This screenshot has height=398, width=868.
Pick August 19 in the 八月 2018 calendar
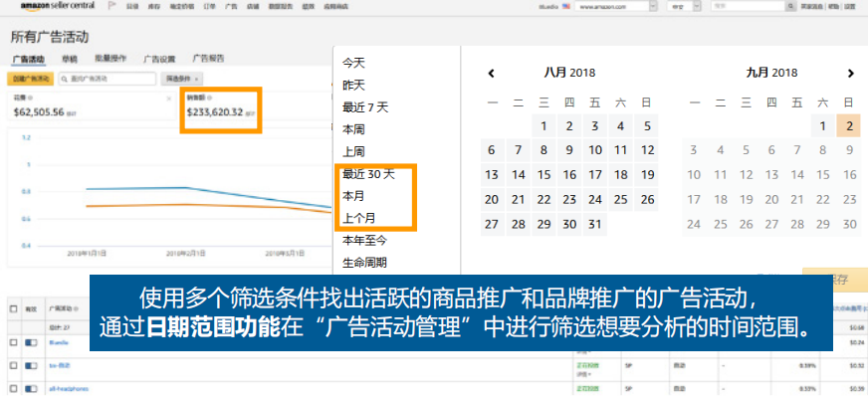tap(647, 175)
